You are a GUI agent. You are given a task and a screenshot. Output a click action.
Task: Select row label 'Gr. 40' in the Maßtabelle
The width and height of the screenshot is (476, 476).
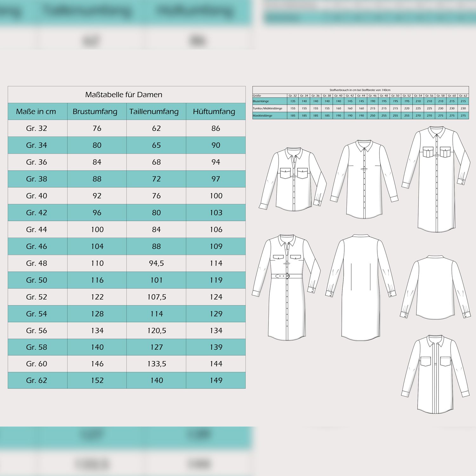[x=36, y=195]
